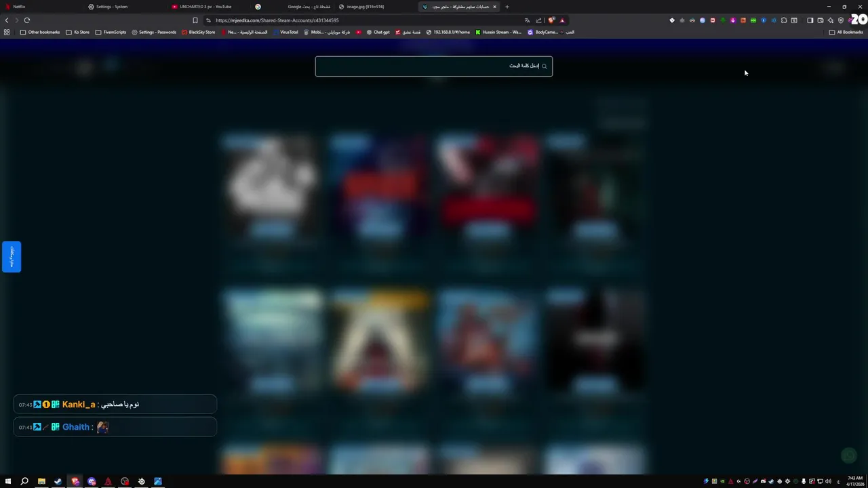
Task: Open File Explorer from the taskbar
Action: 41,481
